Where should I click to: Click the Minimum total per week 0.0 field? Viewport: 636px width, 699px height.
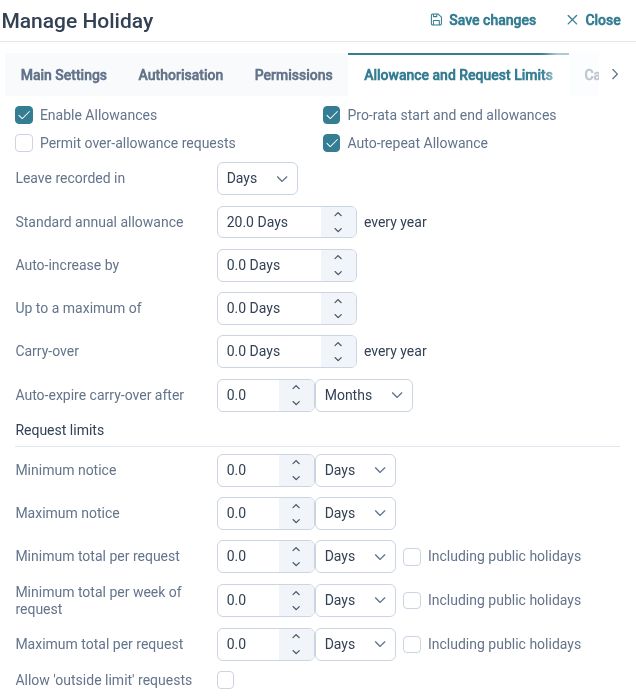click(x=248, y=600)
